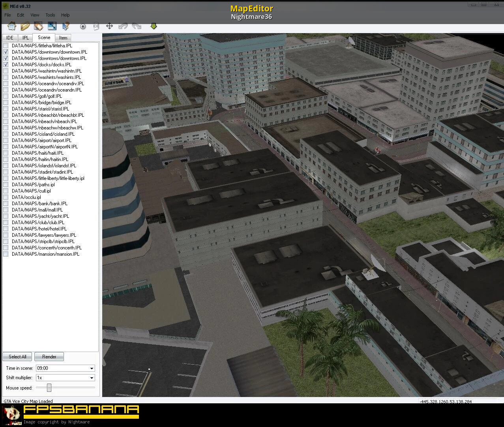Click the IDE document toolbar icon
This screenshot has height=427, width=504.
96,26
